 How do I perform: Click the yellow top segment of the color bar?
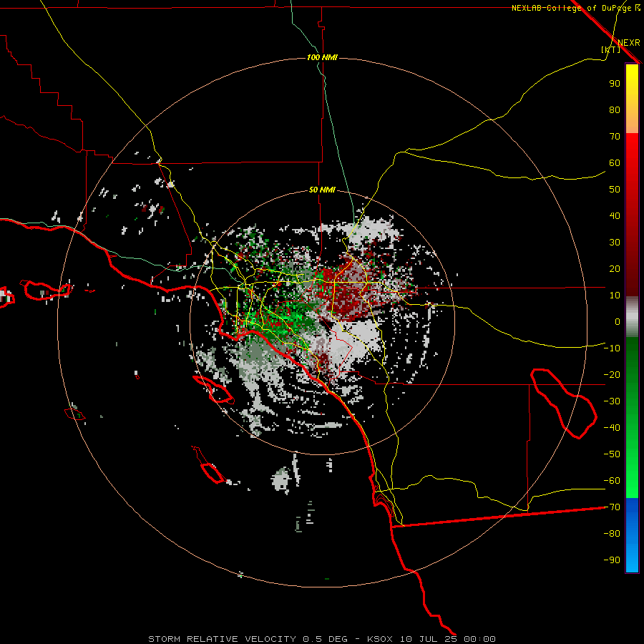click(632, 78)
